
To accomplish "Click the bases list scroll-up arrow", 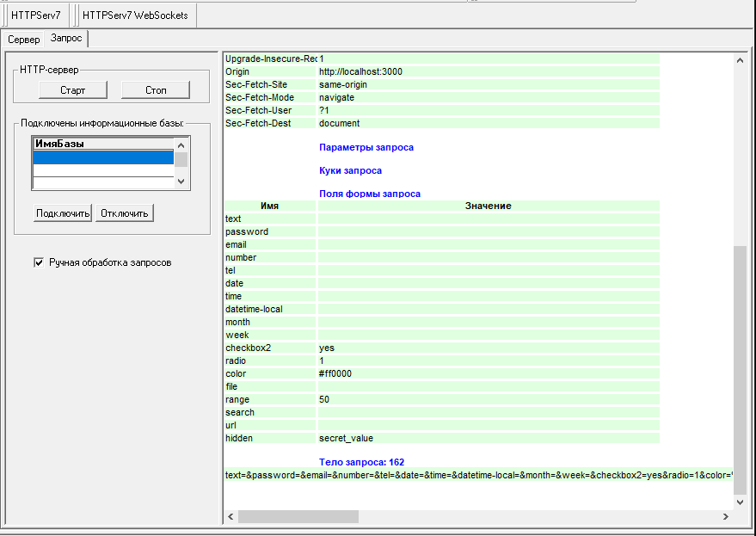I will [181, 145].
